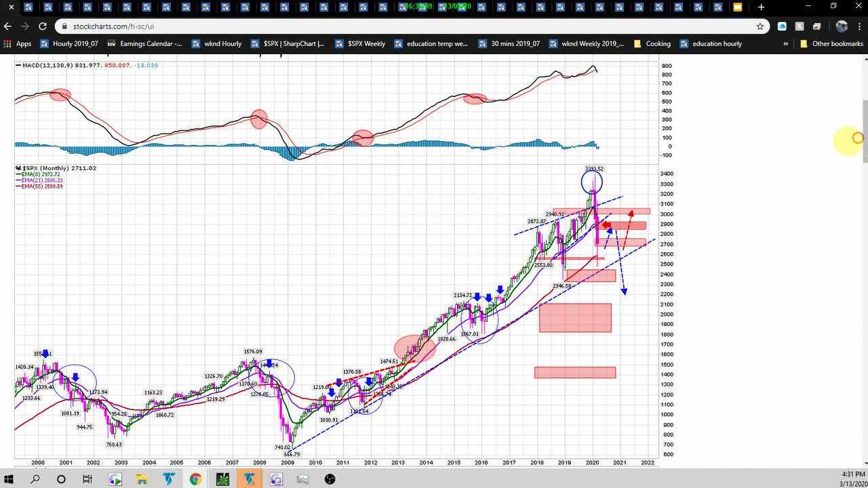
Task: Launch OBS Studio from the taskbar
Action: [330, 479]
